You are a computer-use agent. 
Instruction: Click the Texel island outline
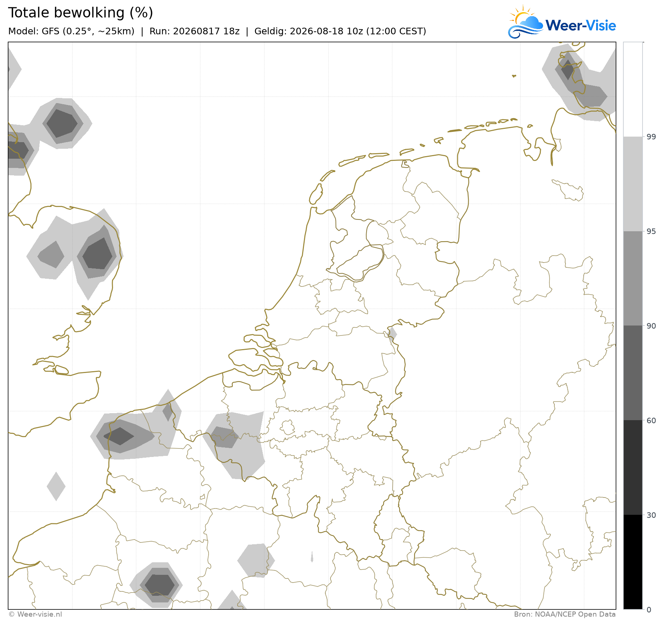[x=316, y=194]
